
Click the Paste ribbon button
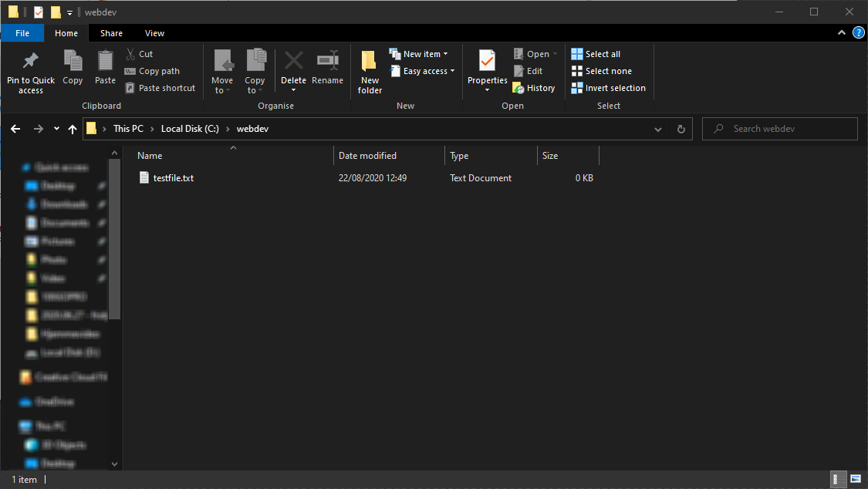(x=105, y=67)
